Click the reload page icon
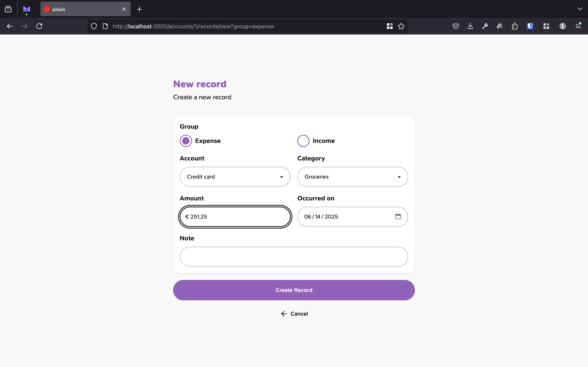Screen dimensions: 588x367 point(39,26)
